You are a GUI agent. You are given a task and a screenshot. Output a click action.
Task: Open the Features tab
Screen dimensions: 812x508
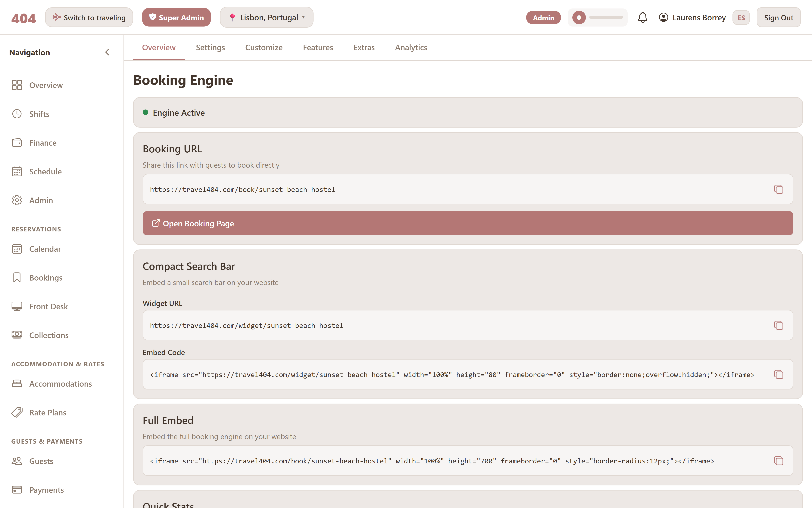point(318,47)
